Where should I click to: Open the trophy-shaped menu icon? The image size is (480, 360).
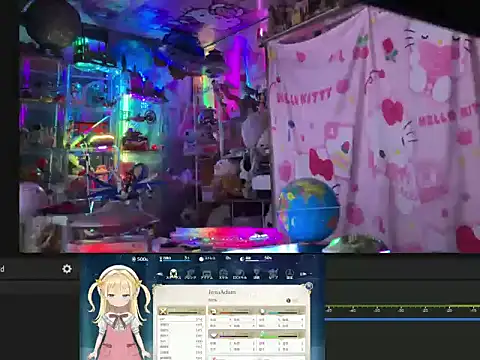point(256,274)
